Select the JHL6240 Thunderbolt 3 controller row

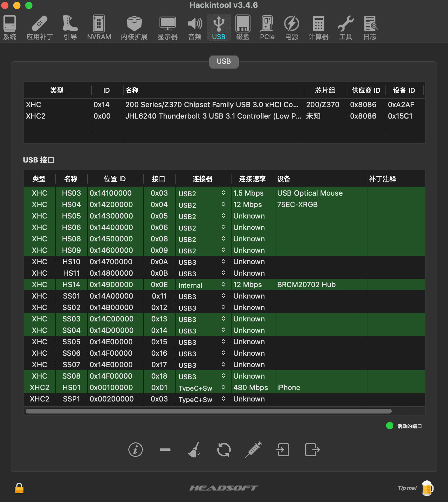coord(224,116)
